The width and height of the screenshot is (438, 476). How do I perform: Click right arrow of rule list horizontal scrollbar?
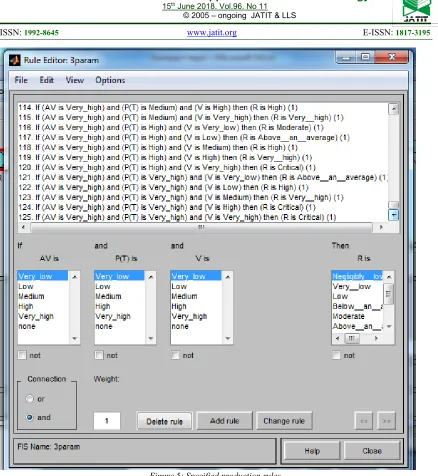pyautogui.click(x=381, y=227)
